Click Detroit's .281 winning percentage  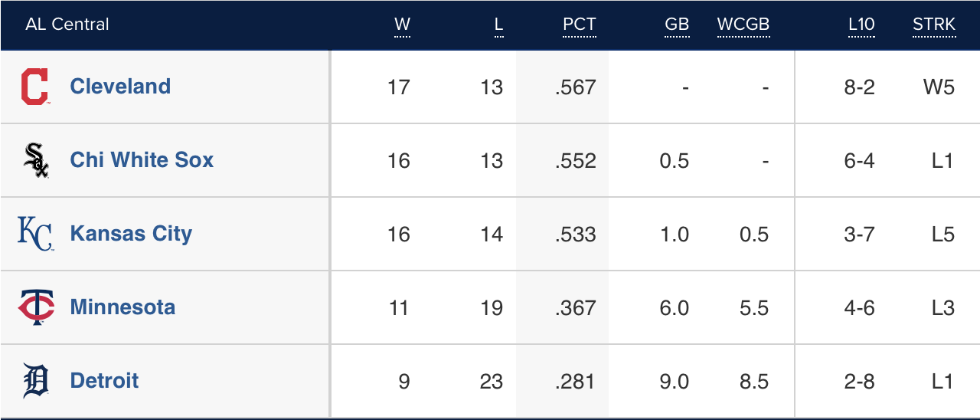[576, 382]
